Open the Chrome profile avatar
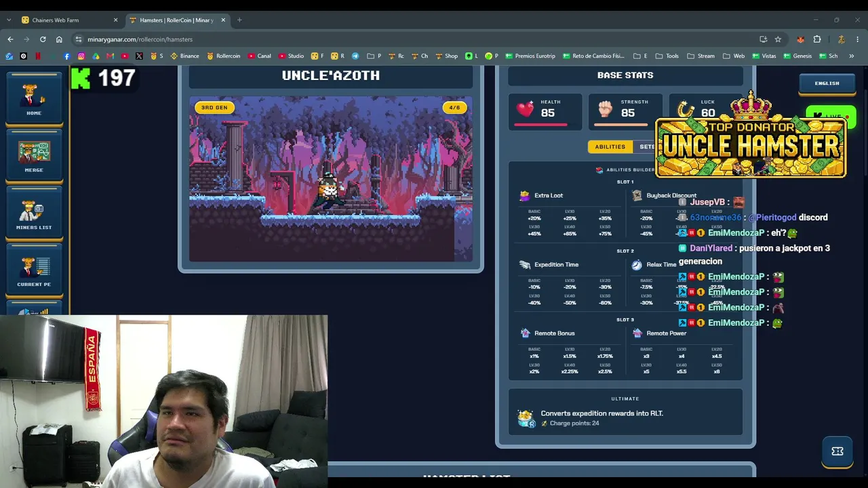868x488 pixels. coord(842,39)
